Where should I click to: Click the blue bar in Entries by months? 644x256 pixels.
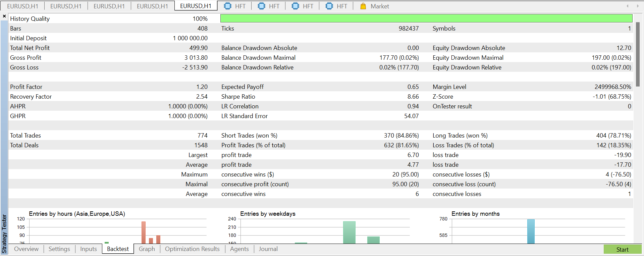pyautogui.click(x=531, y=232)
